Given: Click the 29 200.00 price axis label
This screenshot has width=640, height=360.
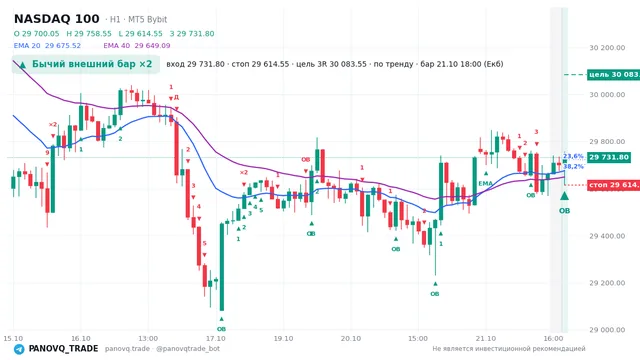Looking at the screenshot, I should 607,283.
